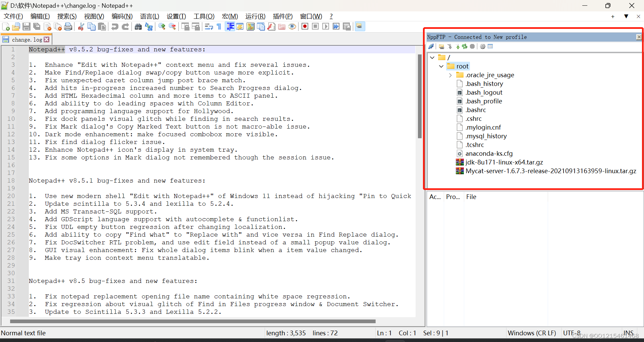Viewport: 644px width, 342px height.
Task: Click NppFTP show messages window icon
Action: [x=490, y=46]
